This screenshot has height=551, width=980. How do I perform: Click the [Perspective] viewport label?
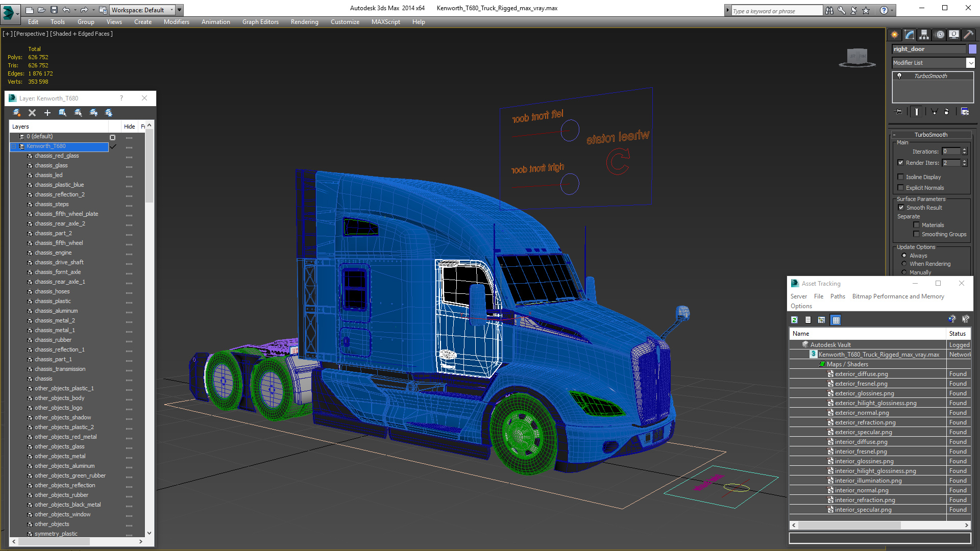31,34
